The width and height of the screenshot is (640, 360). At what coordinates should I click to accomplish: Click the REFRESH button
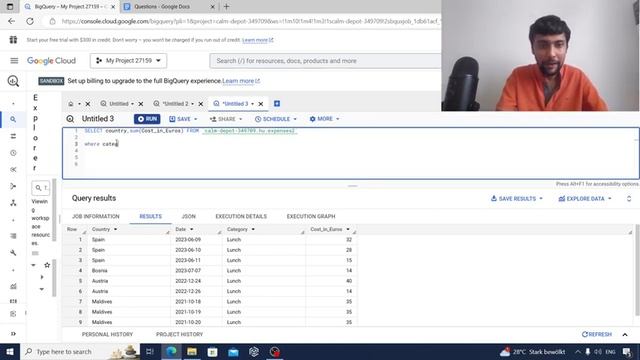(597, 335)
